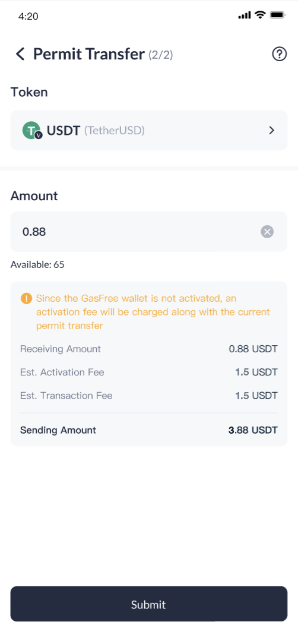
Task: Tap the Sending Amount 3.88 USDT row
Action: (x=148, y=431)
